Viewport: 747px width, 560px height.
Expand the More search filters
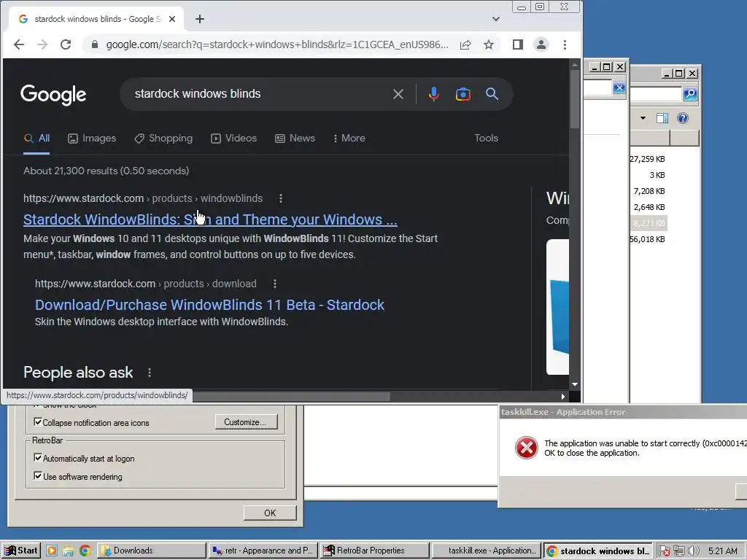pos(349,139)
